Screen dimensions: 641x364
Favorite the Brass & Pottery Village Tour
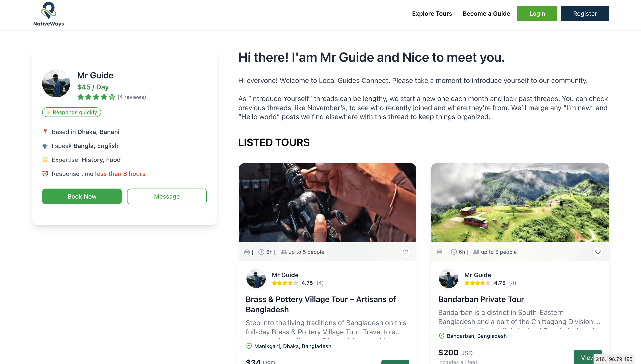[405, 252]
